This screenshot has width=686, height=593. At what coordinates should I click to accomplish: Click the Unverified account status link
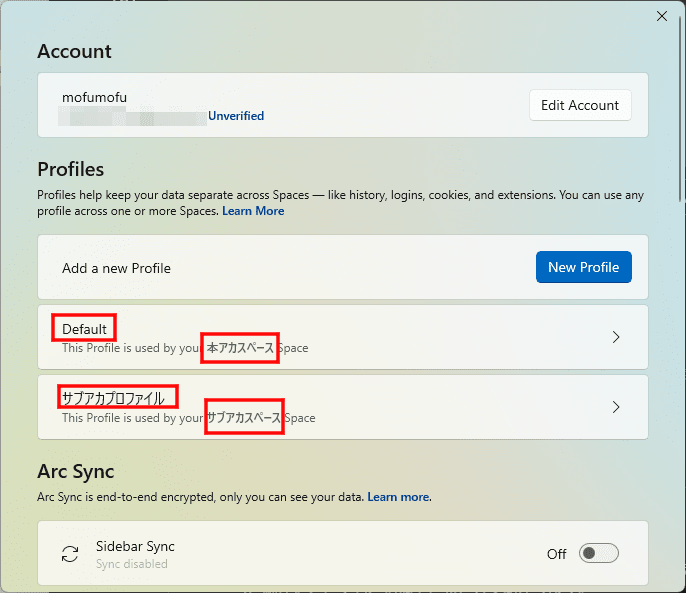point(236,116)
